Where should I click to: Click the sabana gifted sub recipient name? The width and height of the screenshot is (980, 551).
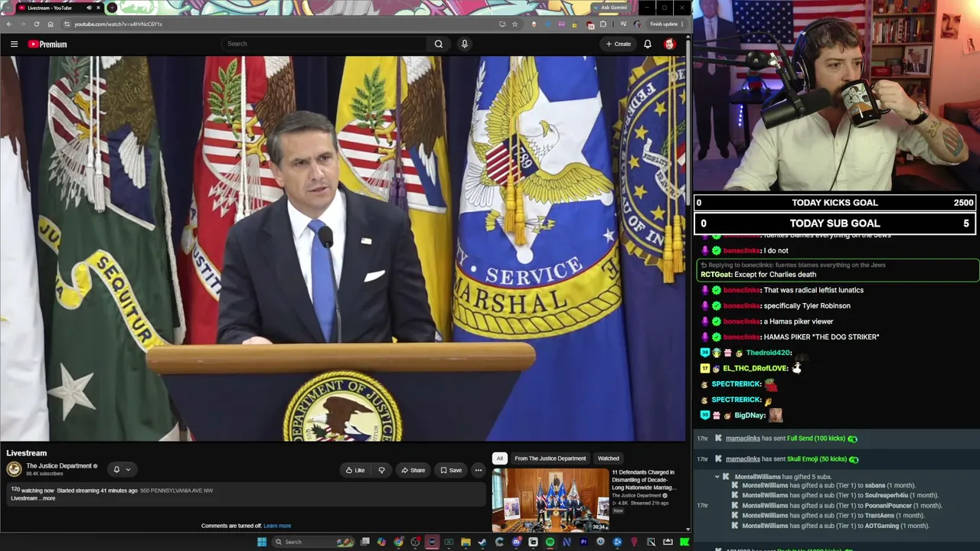click(874, 485)
